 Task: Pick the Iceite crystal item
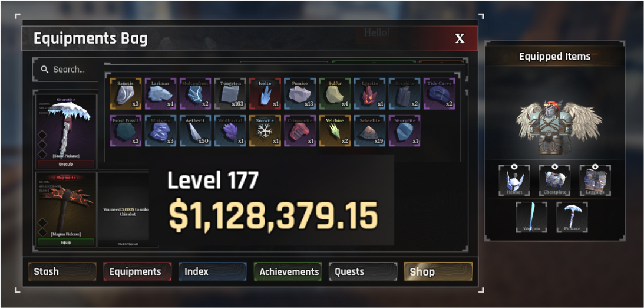265,94
